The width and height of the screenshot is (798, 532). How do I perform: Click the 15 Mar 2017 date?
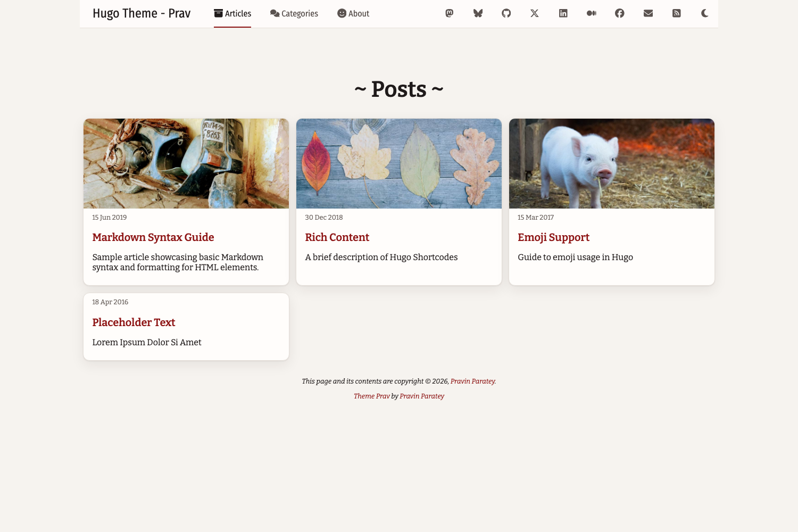click(x=536, y=217)
